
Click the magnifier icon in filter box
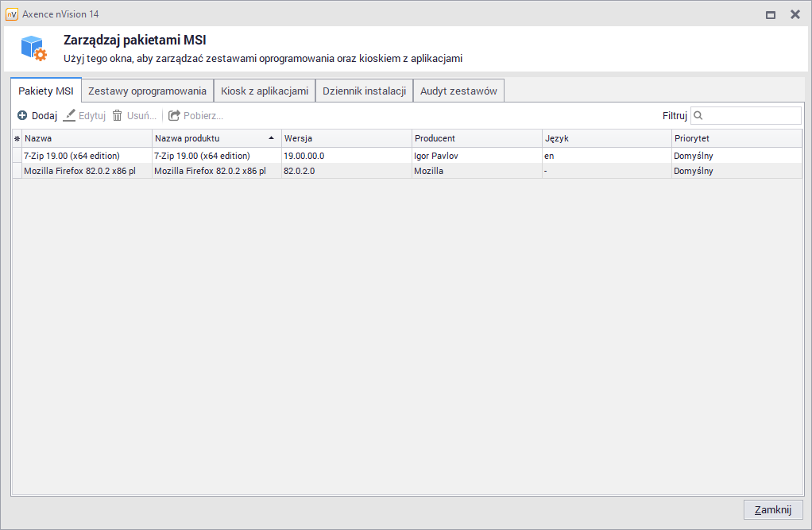pos(698,115)
